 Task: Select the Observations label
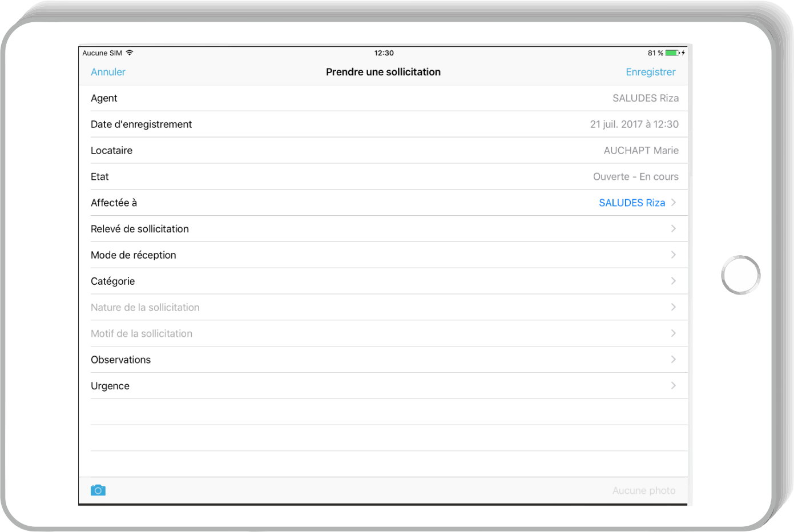[121, 360]
